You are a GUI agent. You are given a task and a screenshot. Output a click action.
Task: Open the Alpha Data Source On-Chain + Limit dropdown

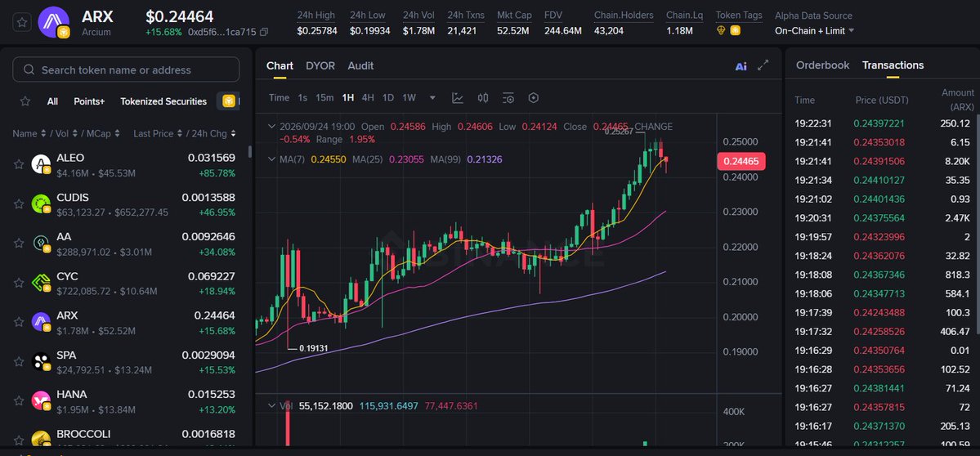click(814, 30)
